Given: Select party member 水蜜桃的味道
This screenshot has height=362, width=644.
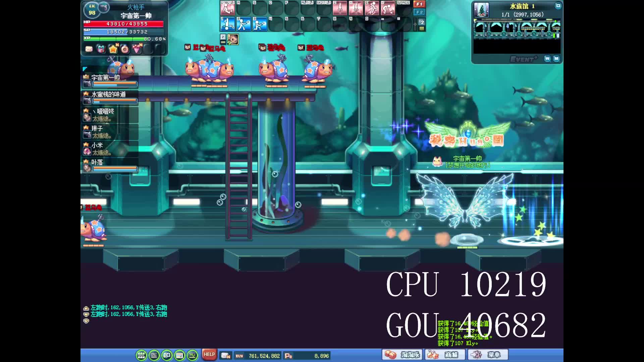Looking at the screenshot, I should (x=109, y=95).
